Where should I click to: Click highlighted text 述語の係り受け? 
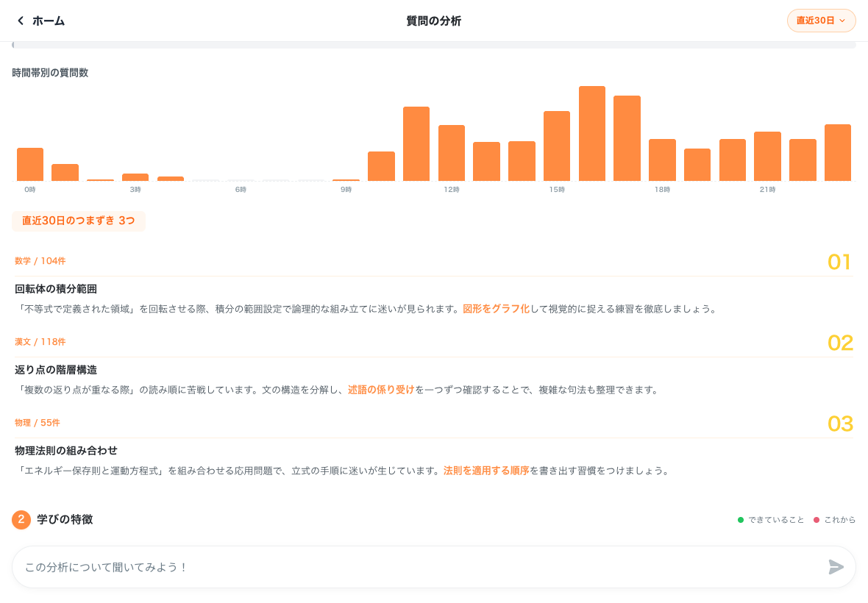381,390
